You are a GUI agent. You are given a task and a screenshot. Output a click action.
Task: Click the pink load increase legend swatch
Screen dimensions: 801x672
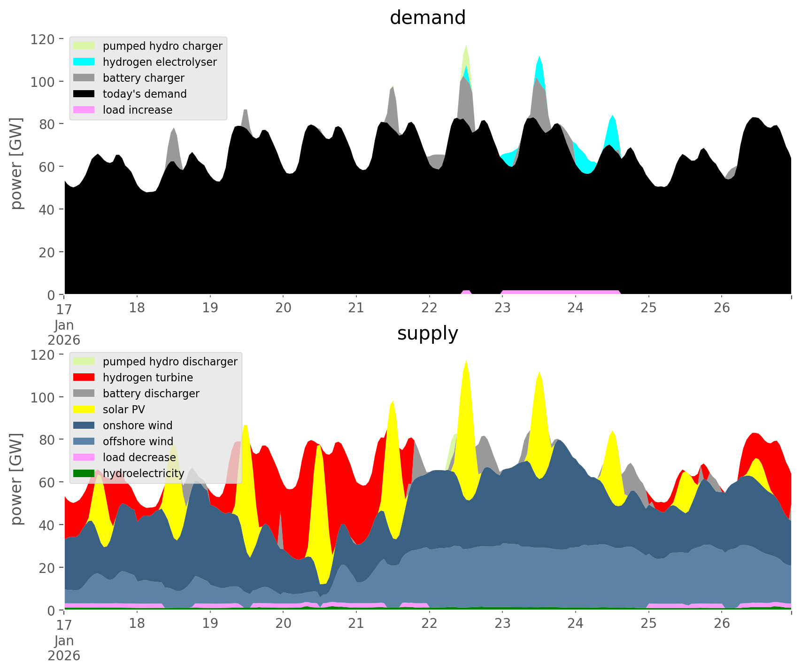click(84, 110)
